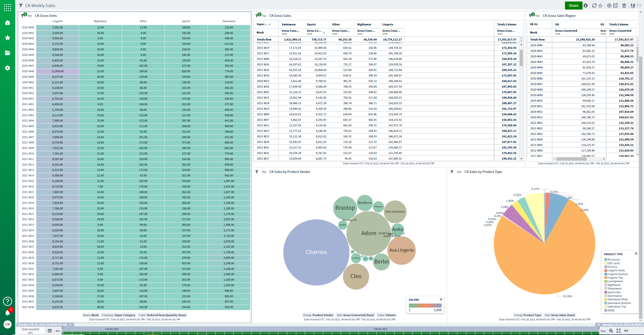Click the refresh dashboard icon
The image size is (644, 335).
[594, 6]
